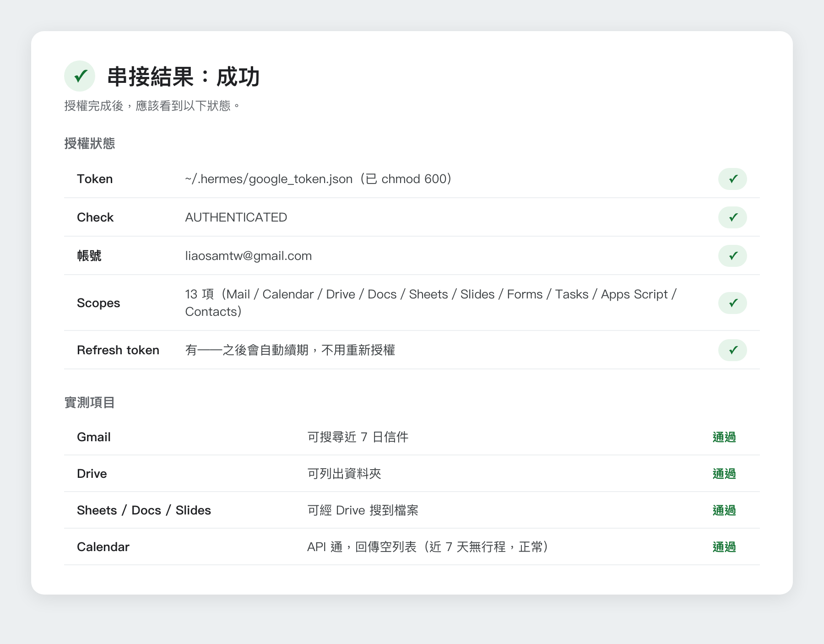Screen dimensions: 824x644
Task: Click the check badge in the 帳號 row
Action: [x=732, y=256]
